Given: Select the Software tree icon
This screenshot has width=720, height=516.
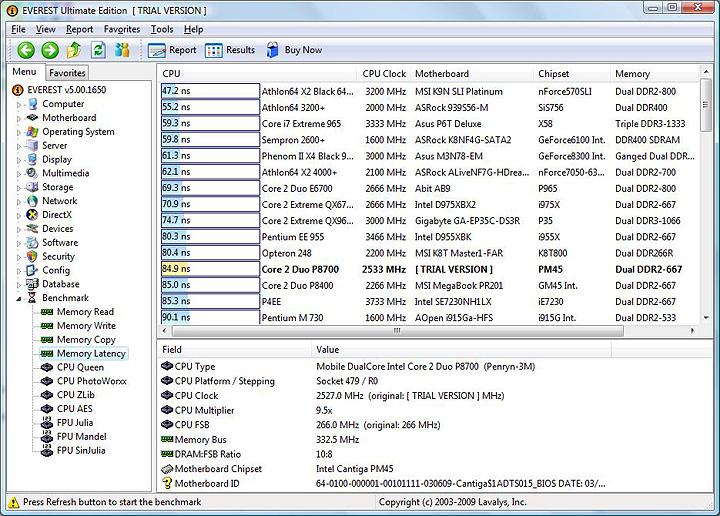Looking at the screenshot, I should [x=32, y=242].
